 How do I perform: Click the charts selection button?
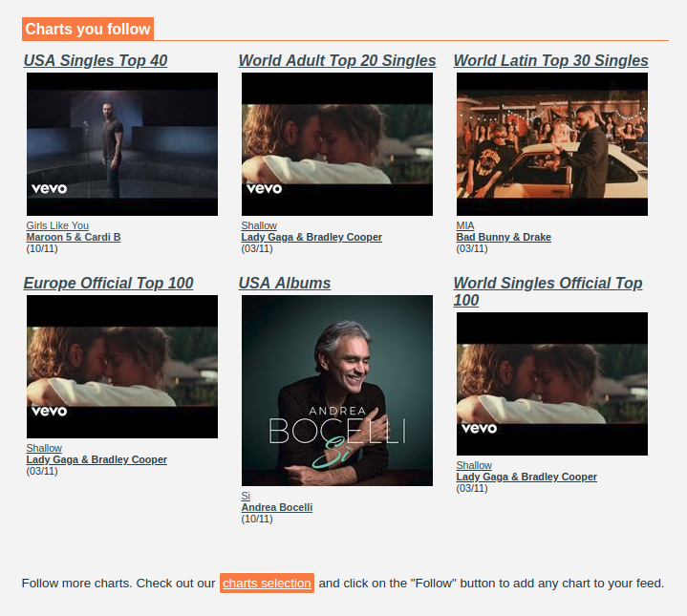(267, 584)
